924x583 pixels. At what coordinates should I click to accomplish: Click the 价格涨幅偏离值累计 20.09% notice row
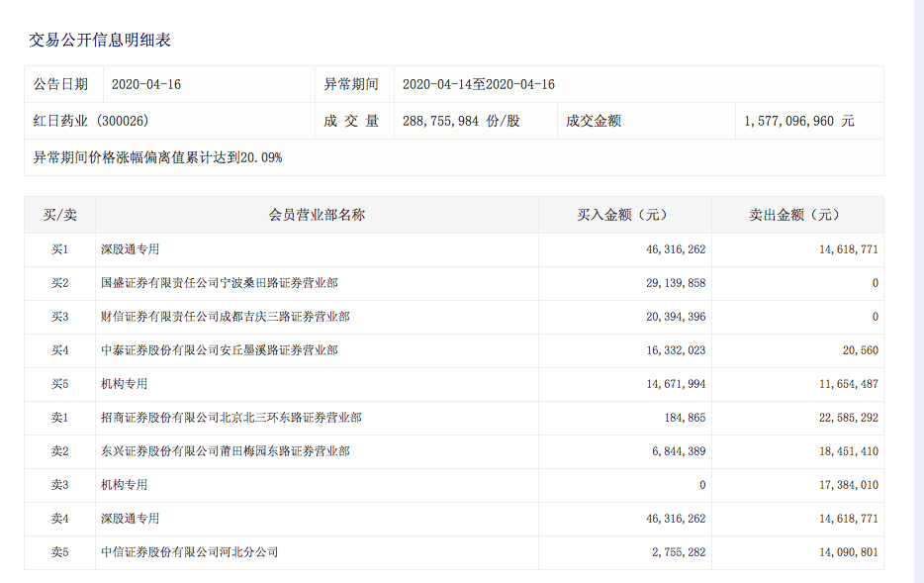coord(158,157)
